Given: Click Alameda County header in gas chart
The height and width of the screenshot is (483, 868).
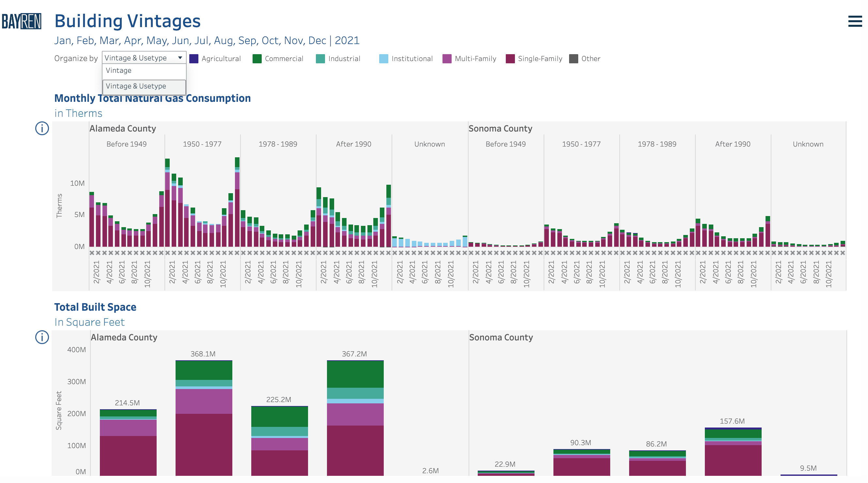Looking at the screenshot, I should pos(123,128).
